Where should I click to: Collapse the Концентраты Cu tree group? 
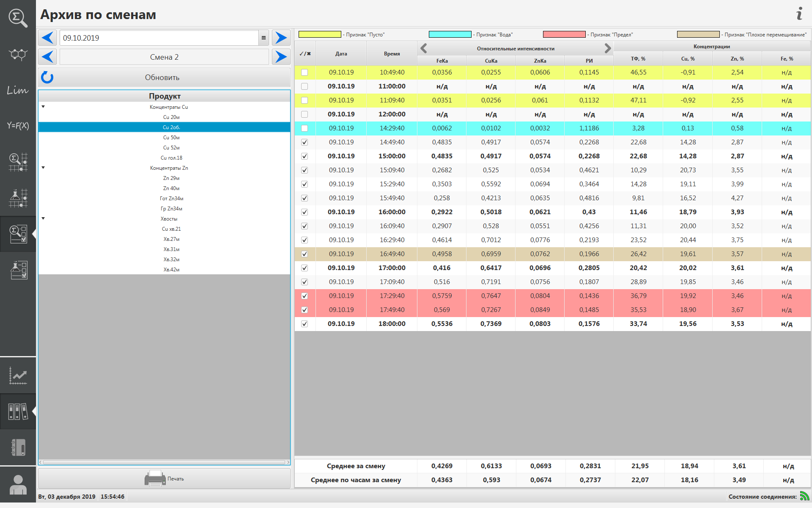43,107
